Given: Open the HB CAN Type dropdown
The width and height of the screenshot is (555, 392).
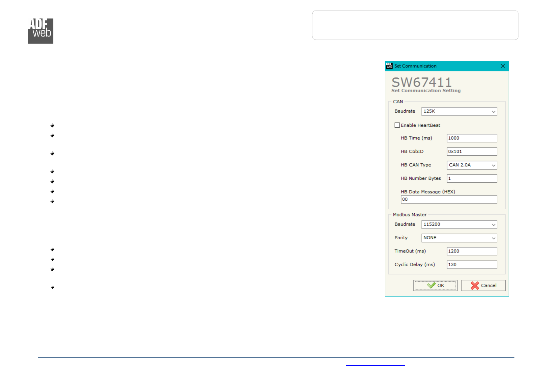Looking at the screenshot, I should 472,165.
